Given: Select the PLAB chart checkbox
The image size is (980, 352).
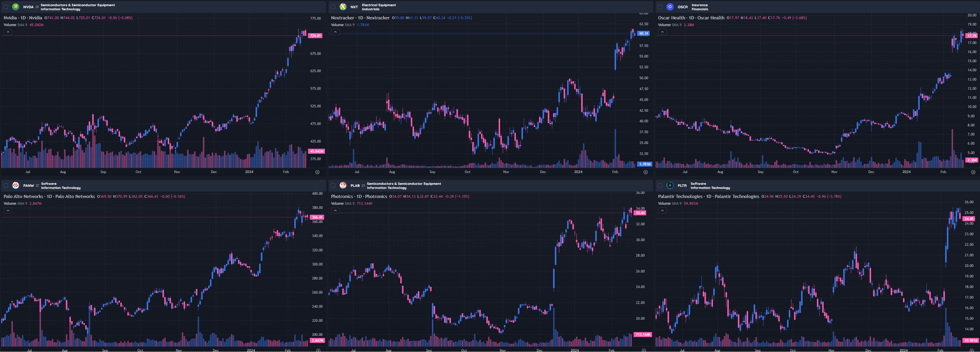Looking at the screenshot, I should point(333,185).
